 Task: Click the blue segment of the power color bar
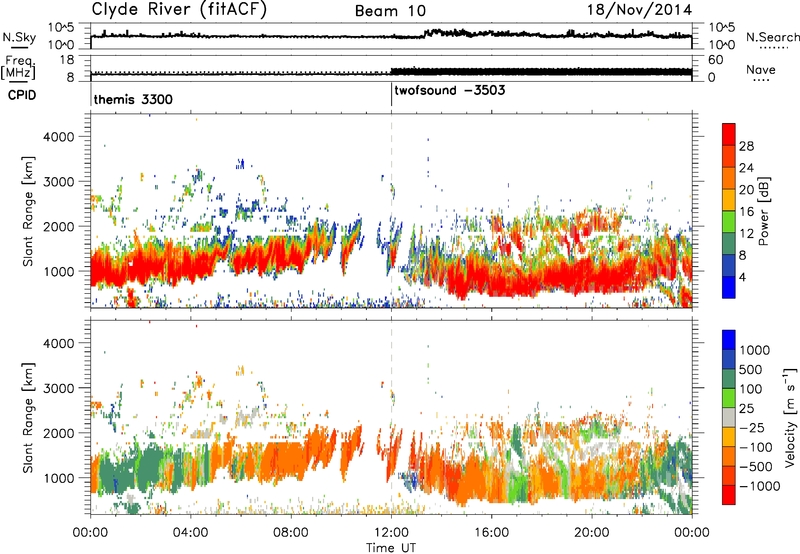(729, 287)
